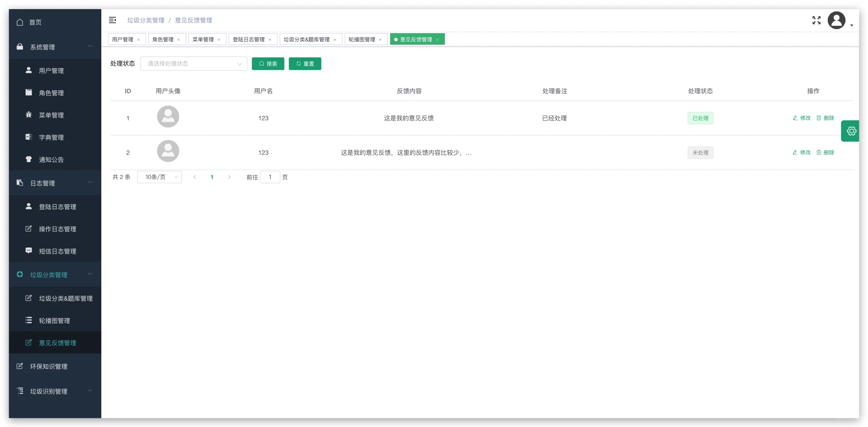
Task: Click edit icon for feedback row 1
Action: pos(795,118)
